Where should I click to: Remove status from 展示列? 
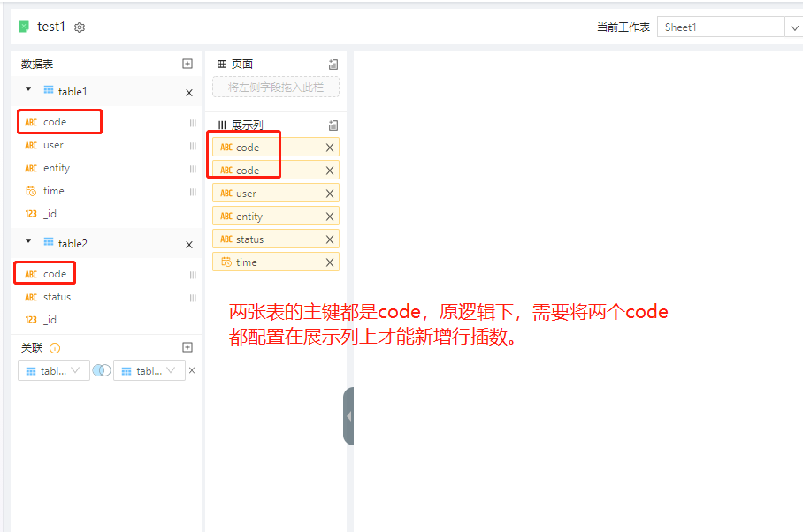tap(330, 239)
